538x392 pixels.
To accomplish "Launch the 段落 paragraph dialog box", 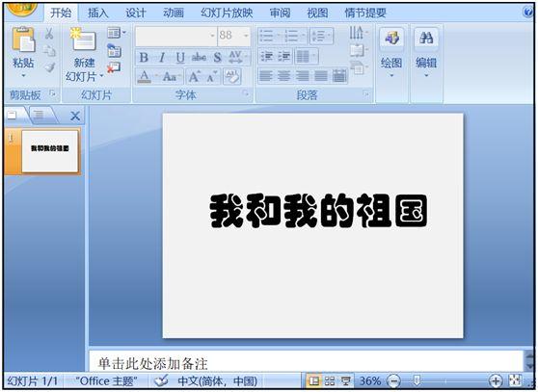I will (365, 93).
